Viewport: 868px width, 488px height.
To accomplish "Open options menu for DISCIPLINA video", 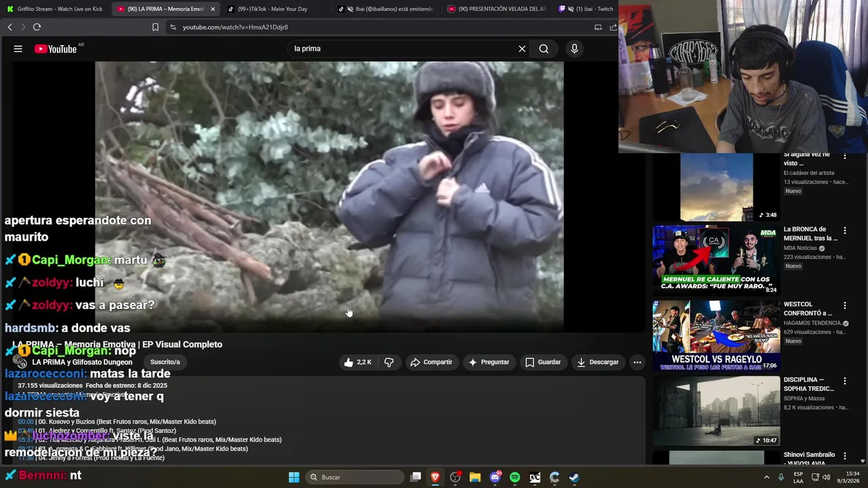I will tap(844, 381).
